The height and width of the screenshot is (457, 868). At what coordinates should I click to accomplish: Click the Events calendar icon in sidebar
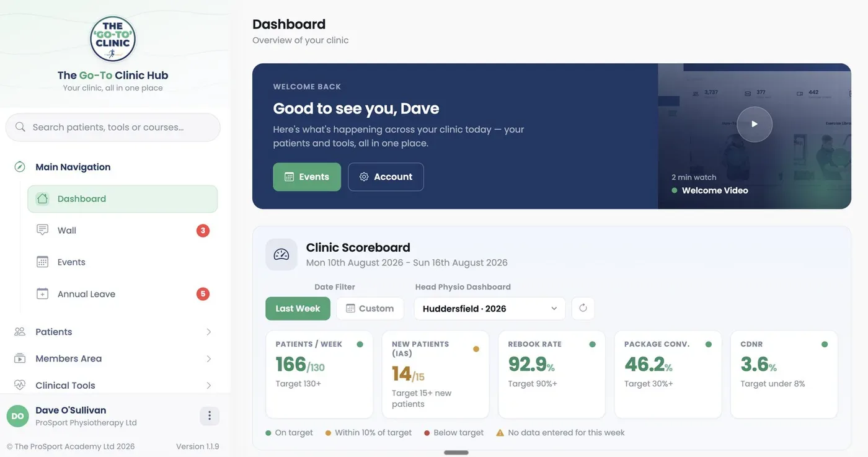(x=42, y=262)
